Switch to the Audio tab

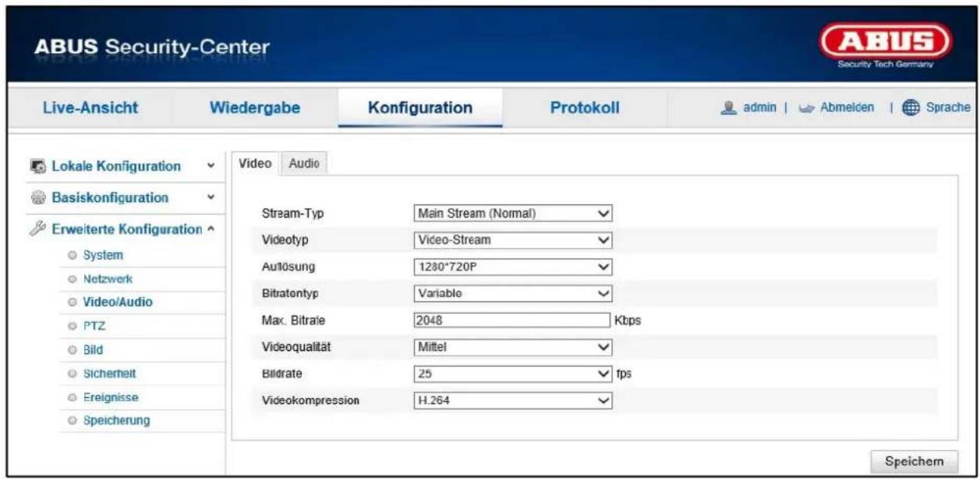(303, 162)
